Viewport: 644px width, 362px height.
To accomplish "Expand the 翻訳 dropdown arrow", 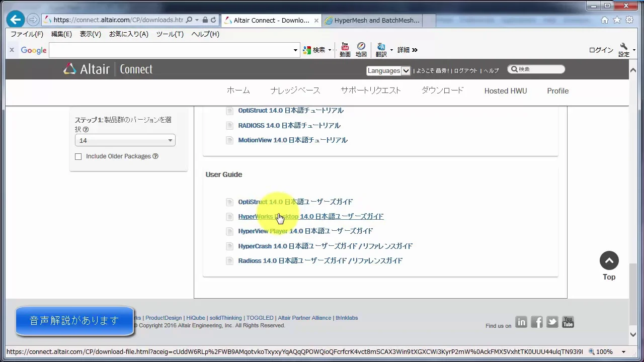I will [391, 50].
